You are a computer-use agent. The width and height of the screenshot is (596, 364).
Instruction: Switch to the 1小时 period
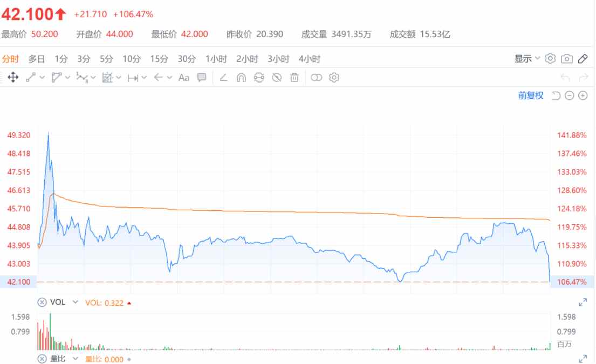point(216,59)
